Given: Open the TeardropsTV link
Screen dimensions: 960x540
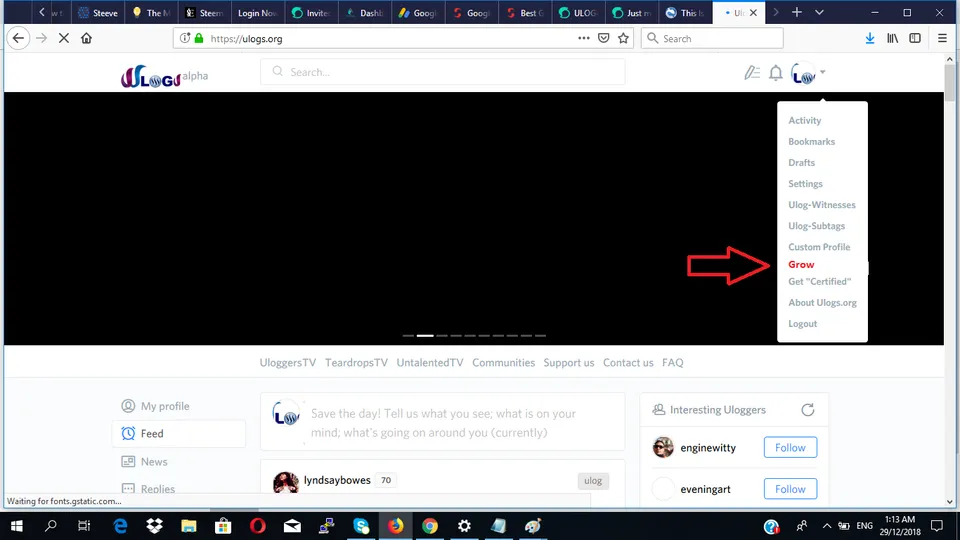Looking at the screenshot, I should [x=356, y=362].
